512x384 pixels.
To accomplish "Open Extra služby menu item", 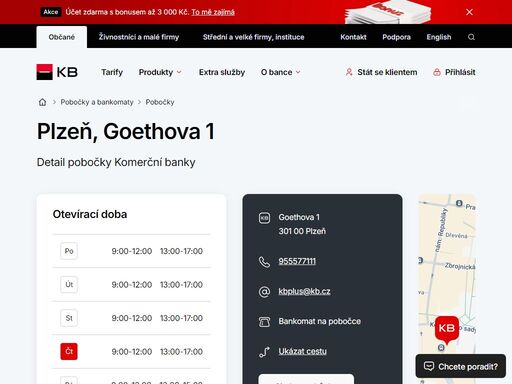I will [x=222, y=72].
